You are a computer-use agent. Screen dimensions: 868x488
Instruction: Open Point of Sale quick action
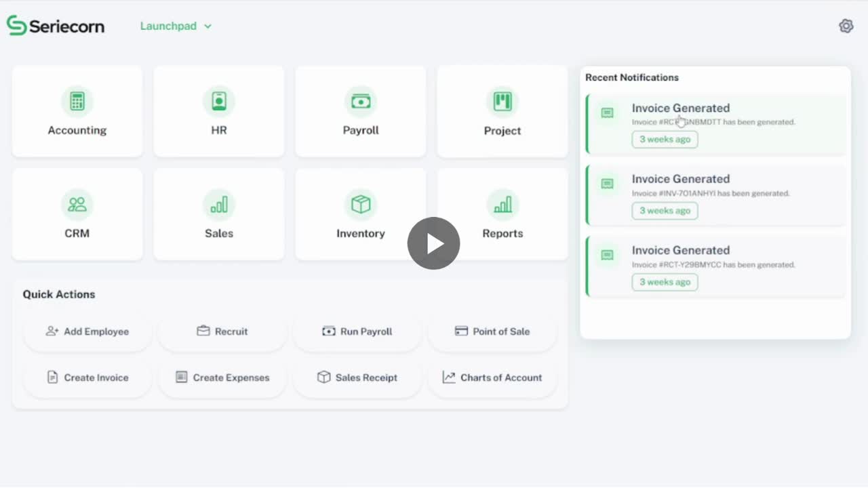[492, 331]
